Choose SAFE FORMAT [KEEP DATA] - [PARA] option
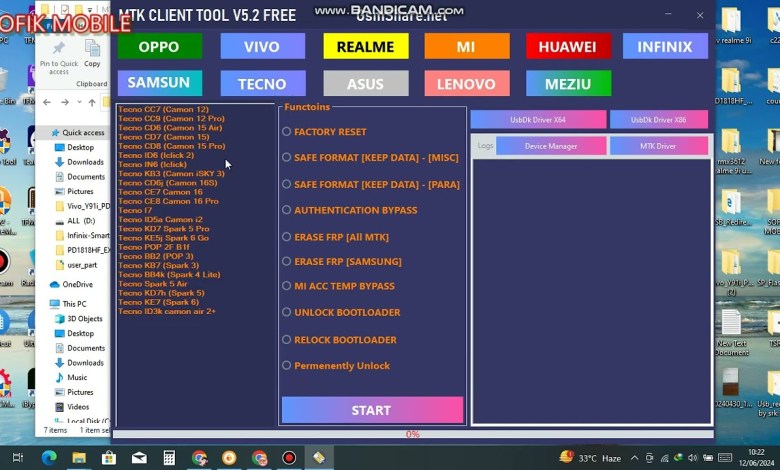 pyautogui.click(x=371, y=185)
